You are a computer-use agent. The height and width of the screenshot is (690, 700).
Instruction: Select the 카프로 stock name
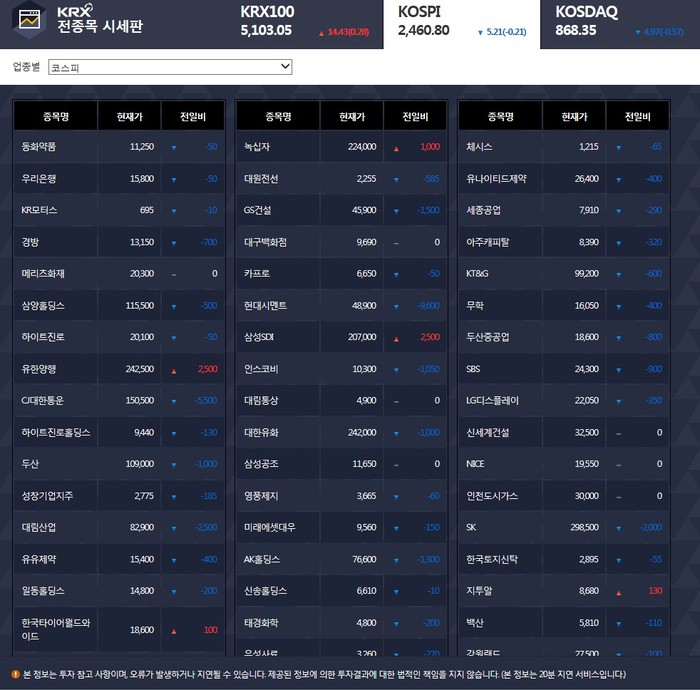tap(257, 274)
